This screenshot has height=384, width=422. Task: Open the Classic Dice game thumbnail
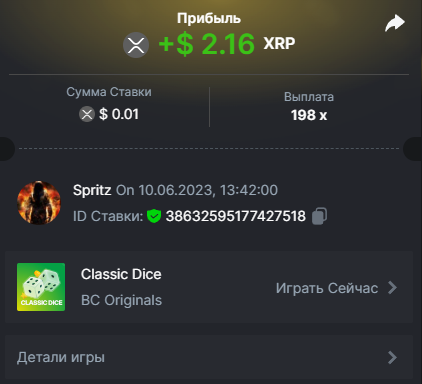[x=41, y=287]
